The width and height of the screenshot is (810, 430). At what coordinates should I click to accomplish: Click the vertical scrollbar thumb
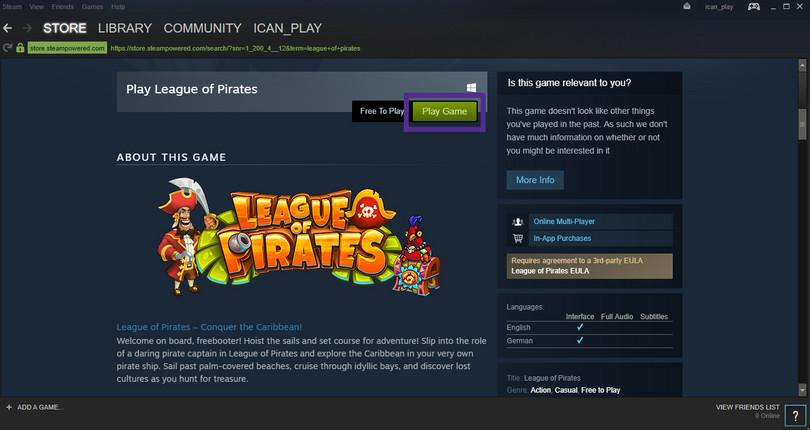(x=802, y=124)
